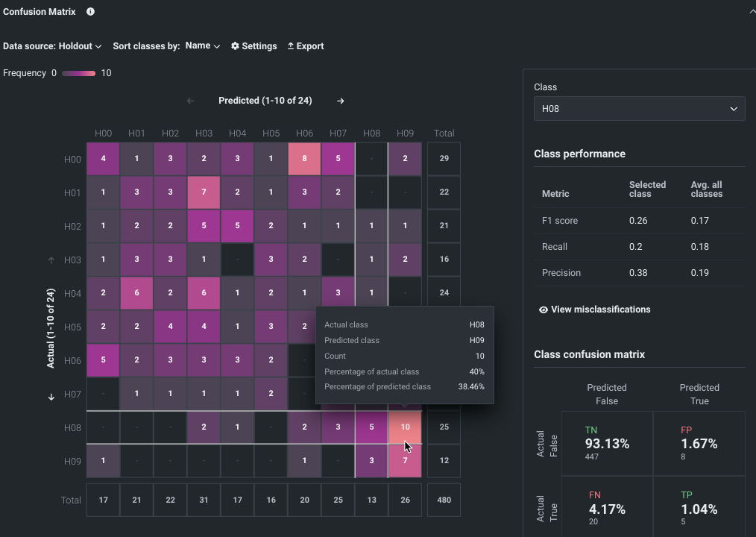Click the Export upload icon

pyautogui.click(x=291, y=46)
